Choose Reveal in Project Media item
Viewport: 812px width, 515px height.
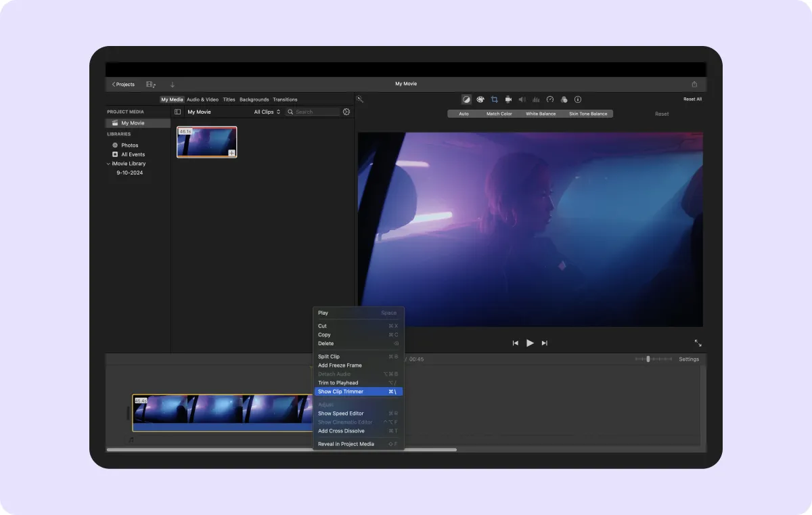[x=359, y=445]
